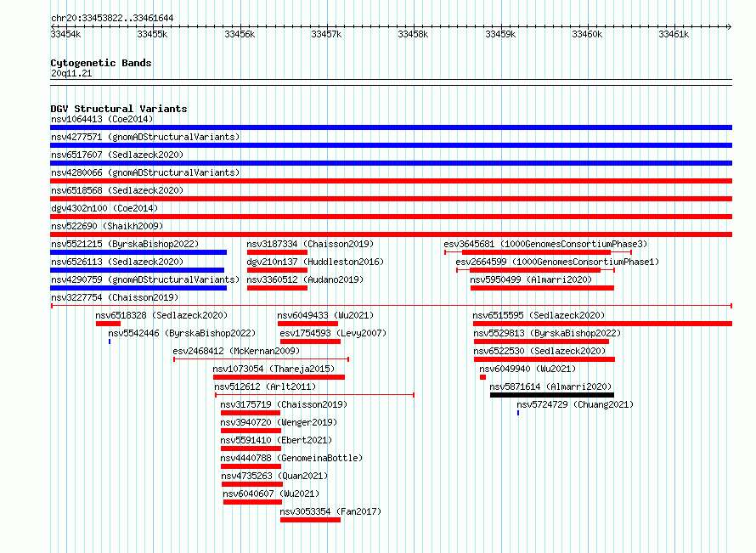The height and width of the screenshot is (553, 756).
Task: Open the esv2664599 (1000GenomesConsortiumPhase1) label
Action: tap(557, 262)
